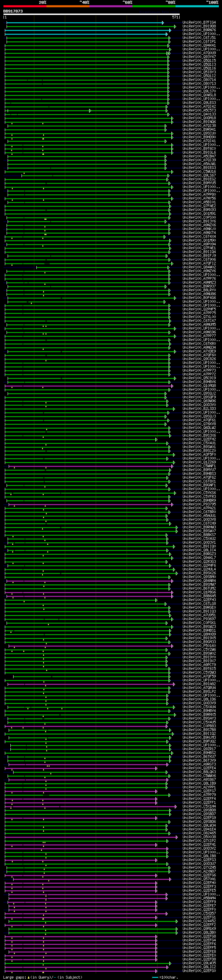This screenshot has height=980, width=222.
Task: Click the UniRef100_O24452 label
Action: pos(199,921)
